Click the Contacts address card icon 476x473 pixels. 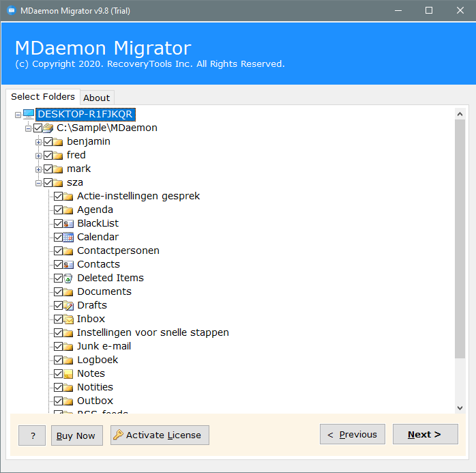[68, 265]
